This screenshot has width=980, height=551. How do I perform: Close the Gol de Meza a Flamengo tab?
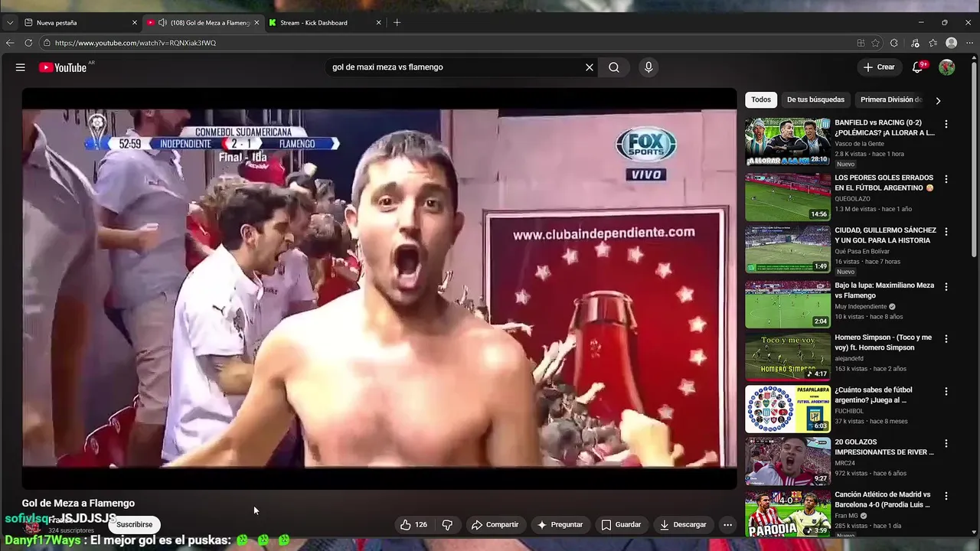coord(257,23)
